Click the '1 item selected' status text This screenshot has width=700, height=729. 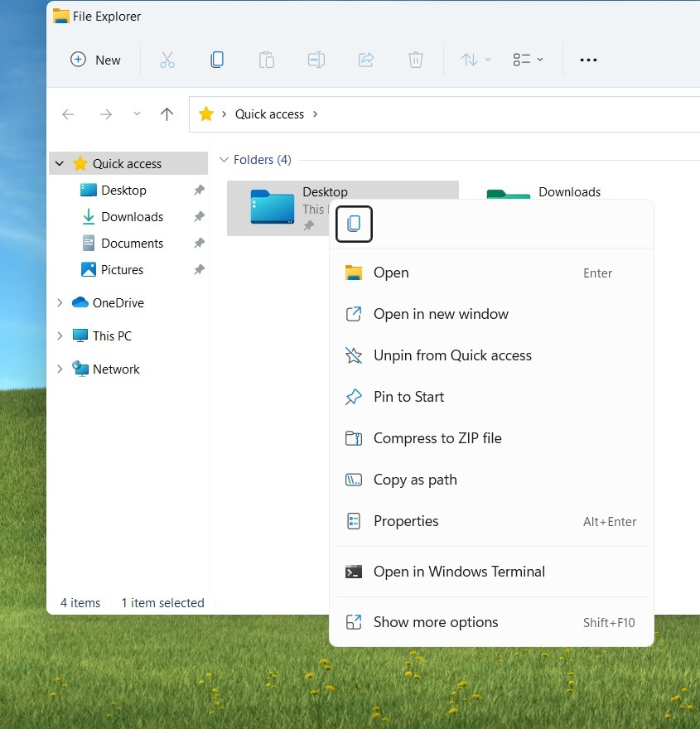162,603
